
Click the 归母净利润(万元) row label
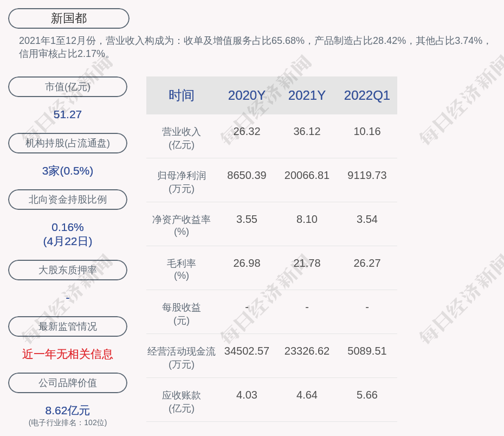[182, 182]
